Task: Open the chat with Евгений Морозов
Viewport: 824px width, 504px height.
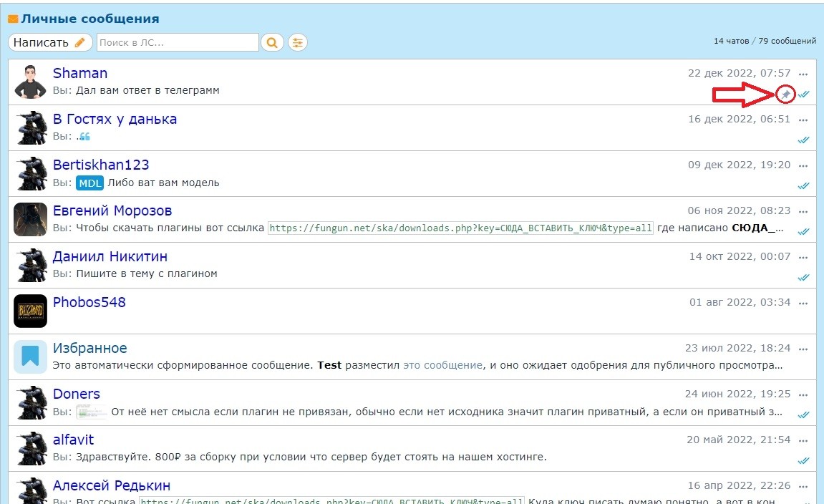Action: (x=112, y=211)
